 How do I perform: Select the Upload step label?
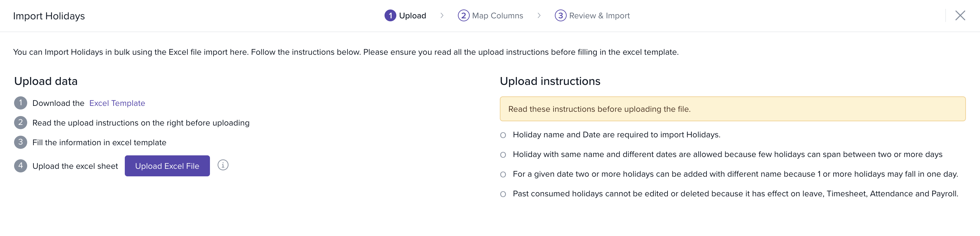412,16
